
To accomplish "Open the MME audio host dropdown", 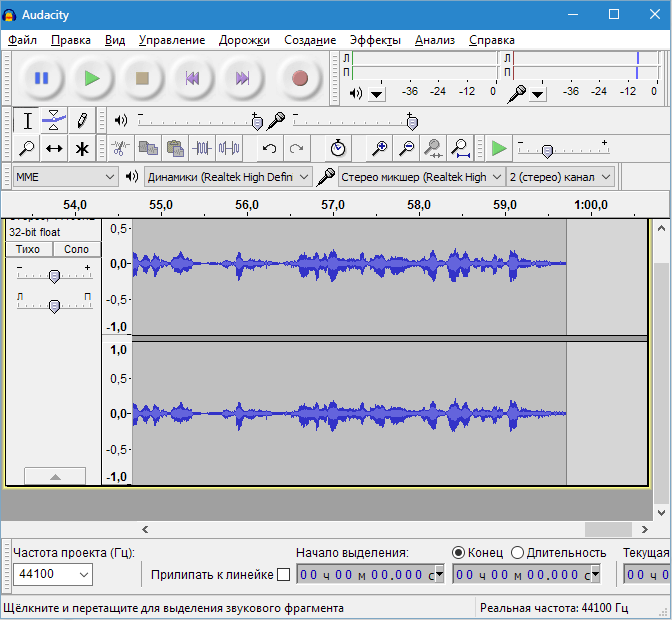I will (65, 177).
